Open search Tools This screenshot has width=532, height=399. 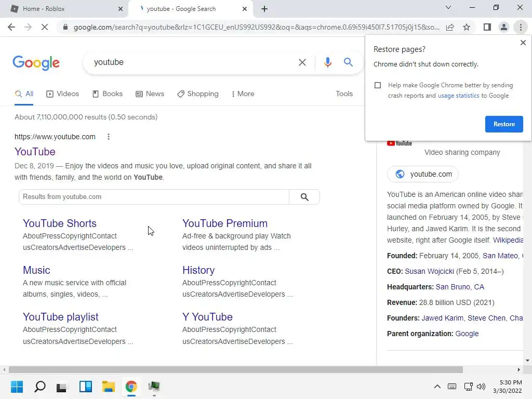coord(344,94)
